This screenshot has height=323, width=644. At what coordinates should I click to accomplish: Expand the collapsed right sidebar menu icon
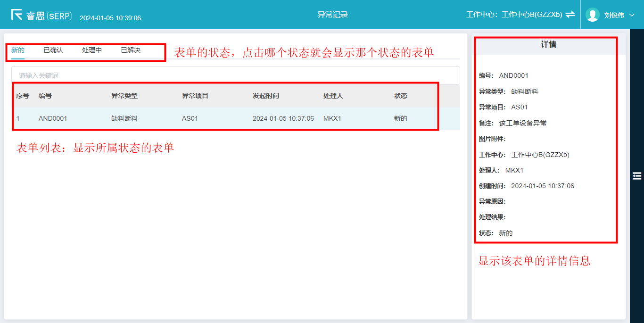click(x=637, y=176)
